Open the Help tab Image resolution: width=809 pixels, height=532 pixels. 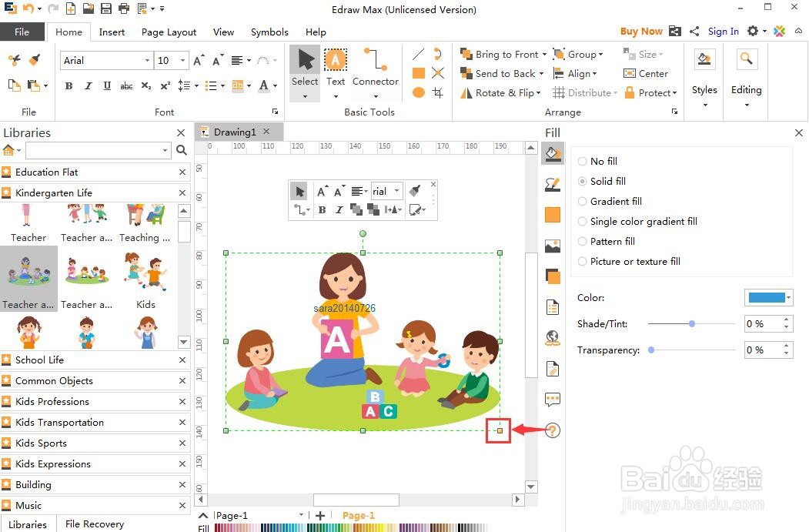[x=316, y=32]
